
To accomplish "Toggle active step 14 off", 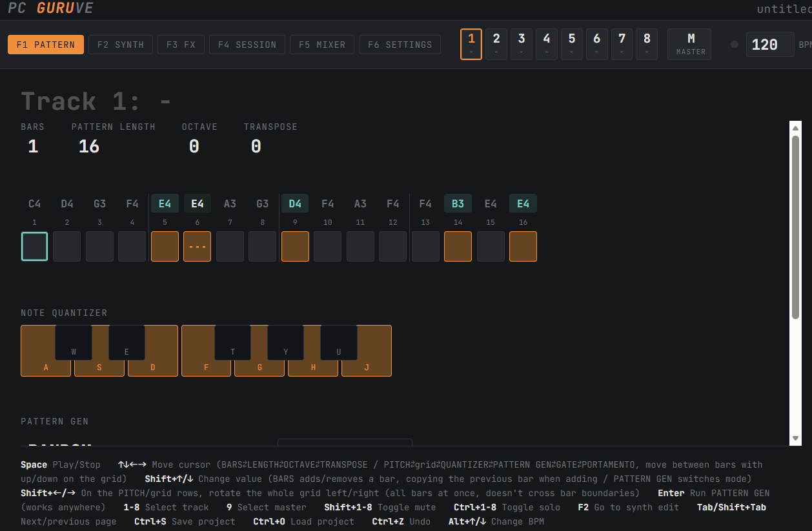I will click(458, 246).
